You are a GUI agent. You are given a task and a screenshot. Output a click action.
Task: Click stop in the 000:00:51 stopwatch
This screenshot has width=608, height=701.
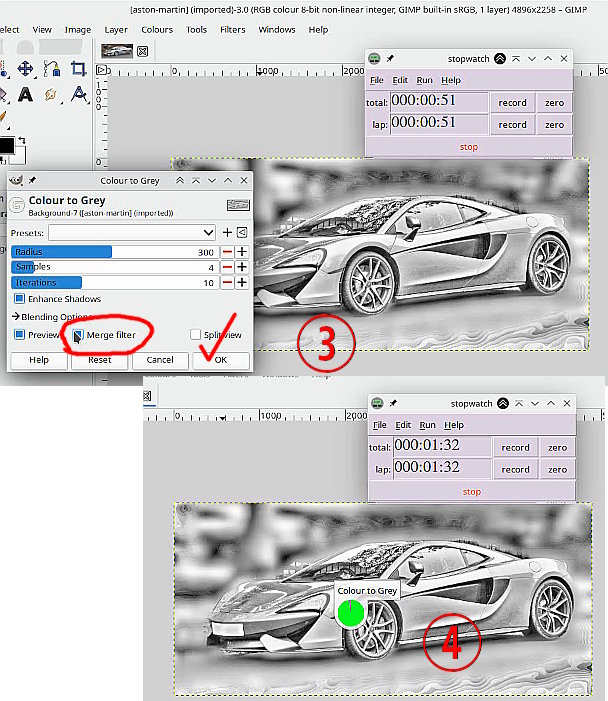tap(469, 147)
